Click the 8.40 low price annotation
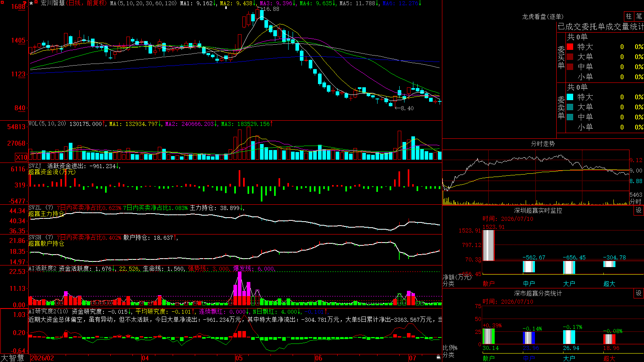 tap(407, 108)
